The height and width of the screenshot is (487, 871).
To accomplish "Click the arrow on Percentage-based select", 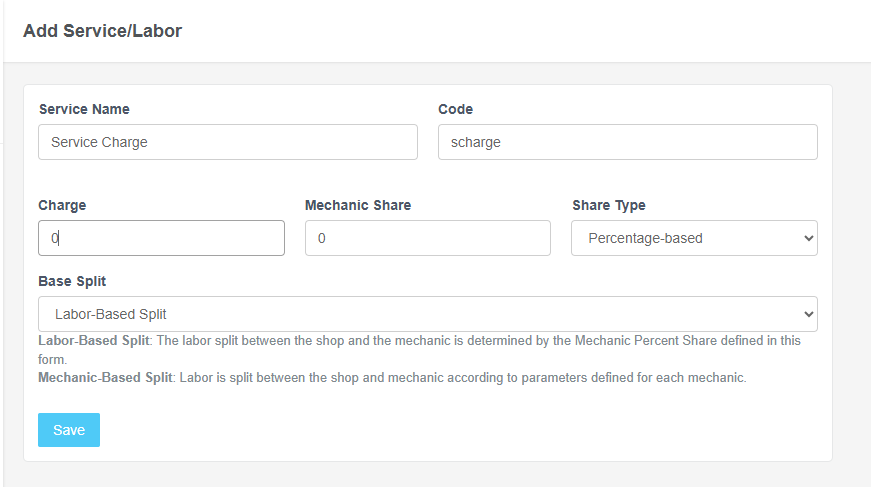I will [807, 238].
